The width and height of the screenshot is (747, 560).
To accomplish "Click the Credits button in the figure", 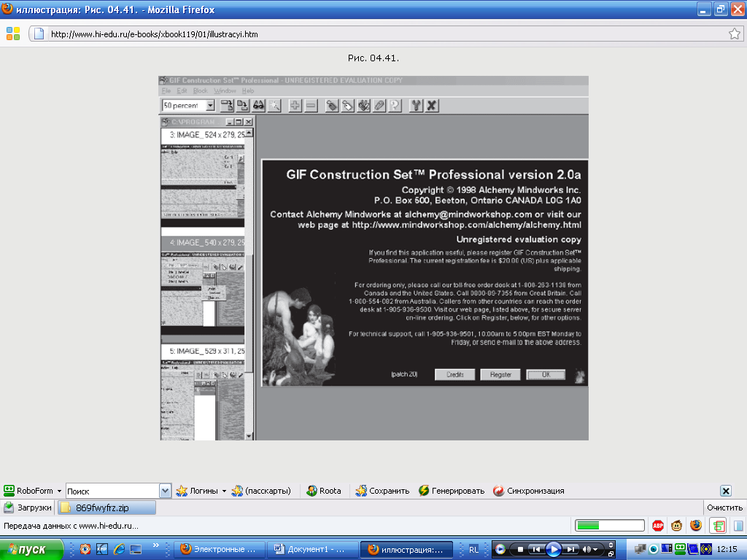I will coord(455,375).
